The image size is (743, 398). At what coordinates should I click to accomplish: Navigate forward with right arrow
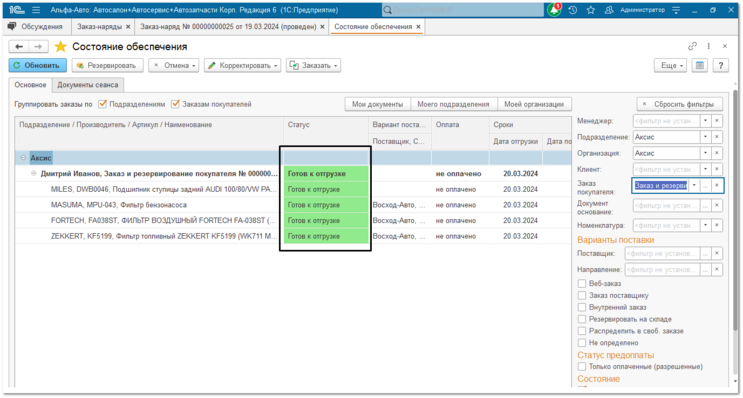(x=38, y=46)
